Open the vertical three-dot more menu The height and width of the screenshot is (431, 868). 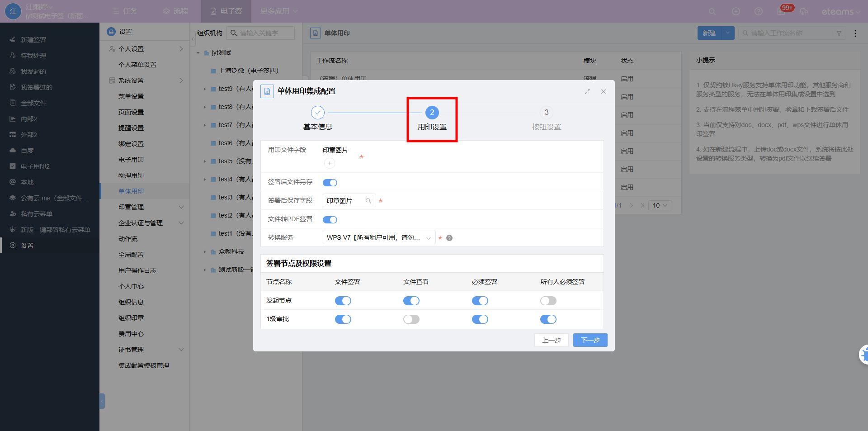coord(855,33)
